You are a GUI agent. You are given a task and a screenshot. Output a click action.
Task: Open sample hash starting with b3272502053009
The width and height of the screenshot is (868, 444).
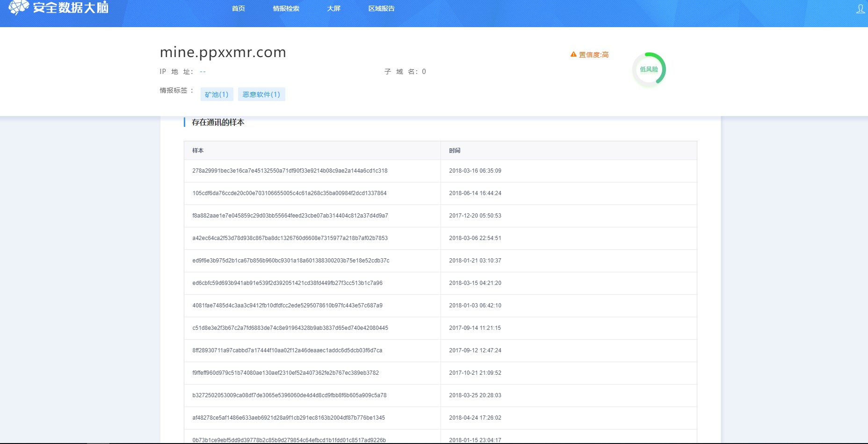pyautogui.click(x=289, y=395)
